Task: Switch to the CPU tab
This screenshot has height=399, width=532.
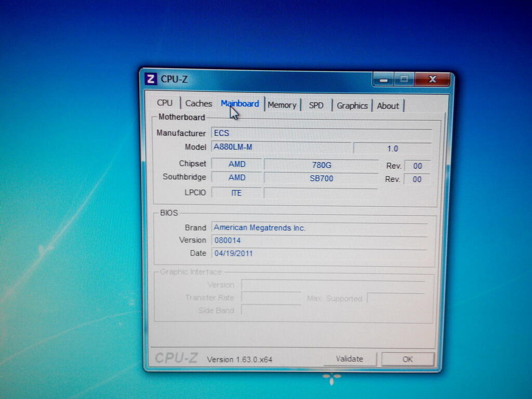Action: [x=165, y=103]
